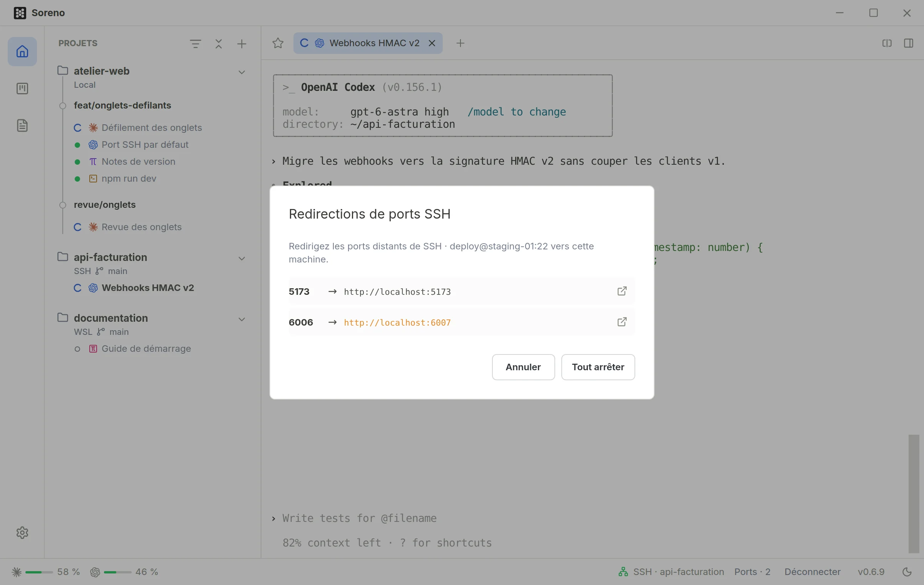
Task: Click the Local label under atelier-web
Action: click(x=85, y=85)
